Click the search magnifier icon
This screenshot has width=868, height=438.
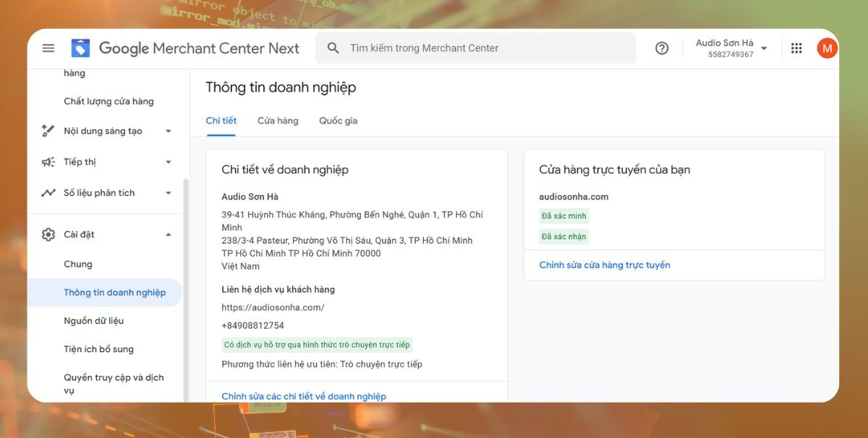coord(333,48)
